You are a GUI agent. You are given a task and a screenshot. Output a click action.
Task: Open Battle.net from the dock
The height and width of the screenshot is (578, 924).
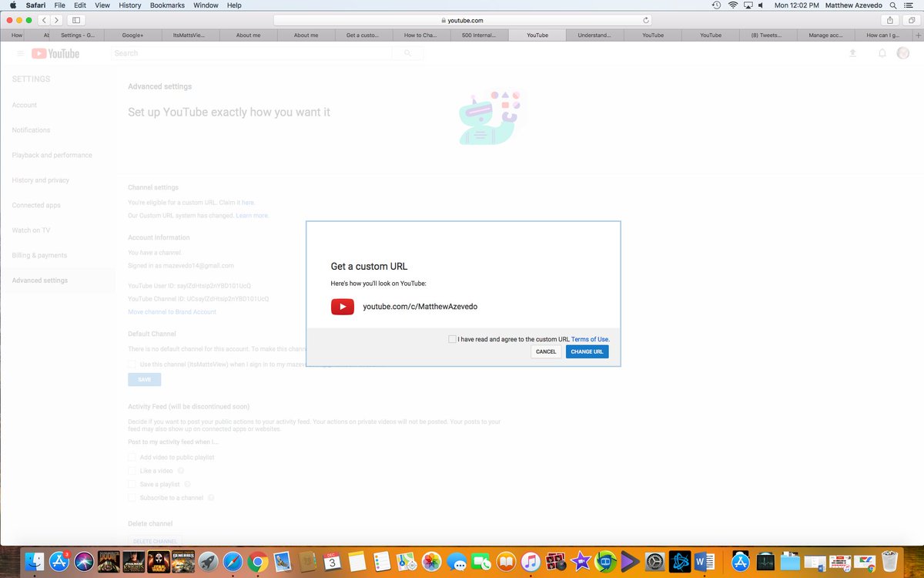point(679,562)
